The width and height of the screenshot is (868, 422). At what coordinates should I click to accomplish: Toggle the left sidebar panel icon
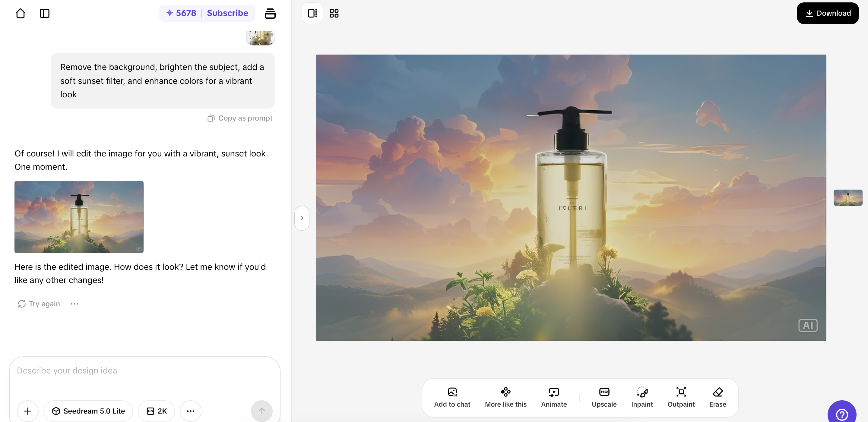44,13
